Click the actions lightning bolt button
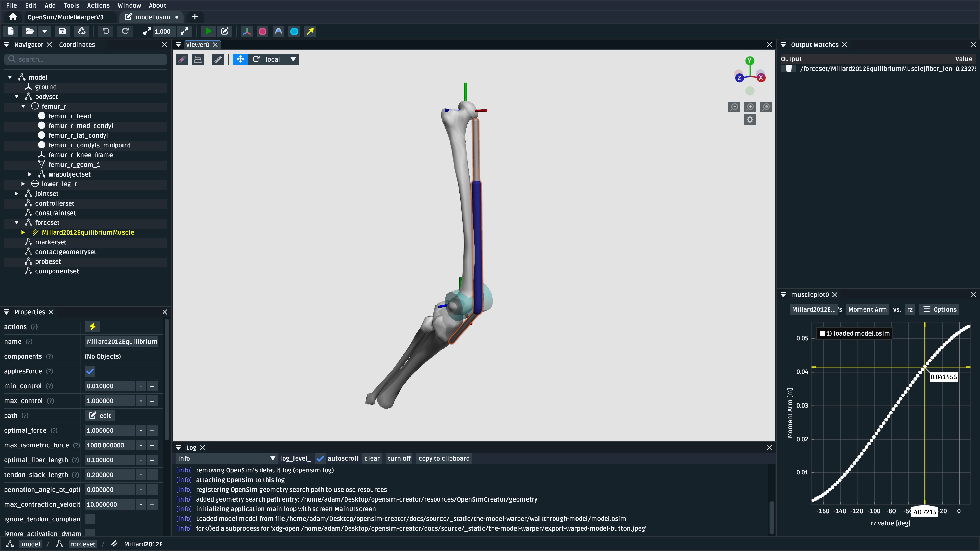 click(92, 327)
